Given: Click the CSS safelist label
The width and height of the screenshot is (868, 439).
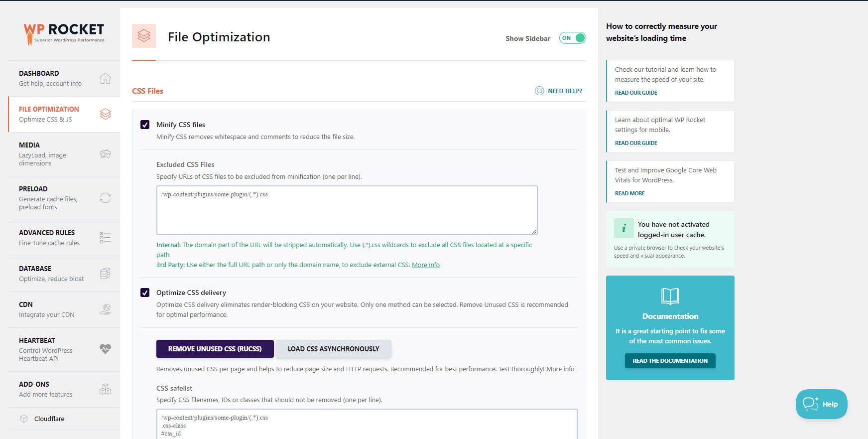Looking at the screenshot, I should (x=174, y=388).
